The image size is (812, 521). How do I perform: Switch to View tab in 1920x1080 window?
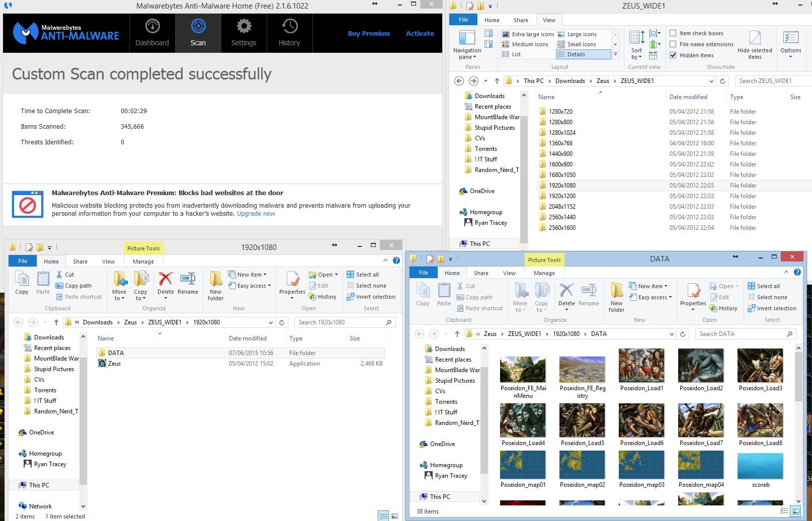[x=108, y=262]
